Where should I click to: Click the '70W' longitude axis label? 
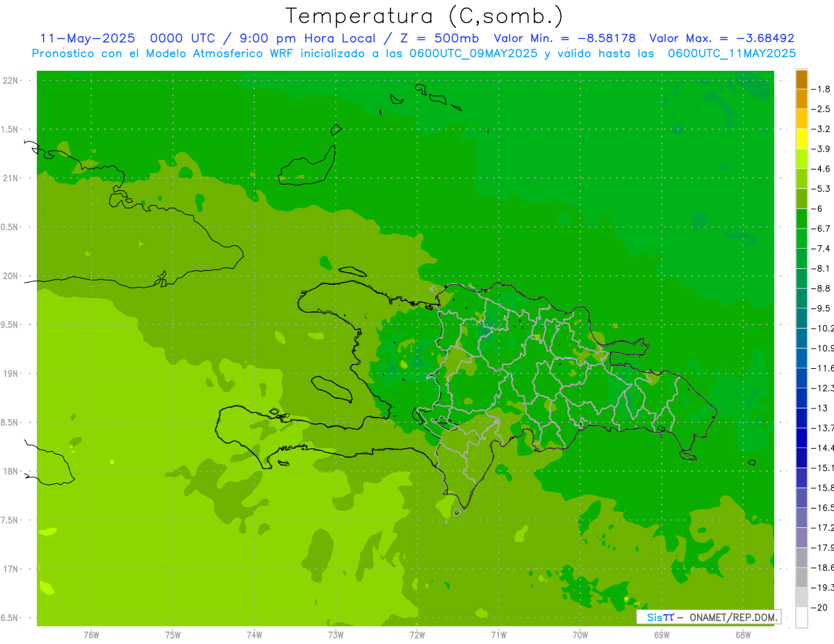coord(580,634)
